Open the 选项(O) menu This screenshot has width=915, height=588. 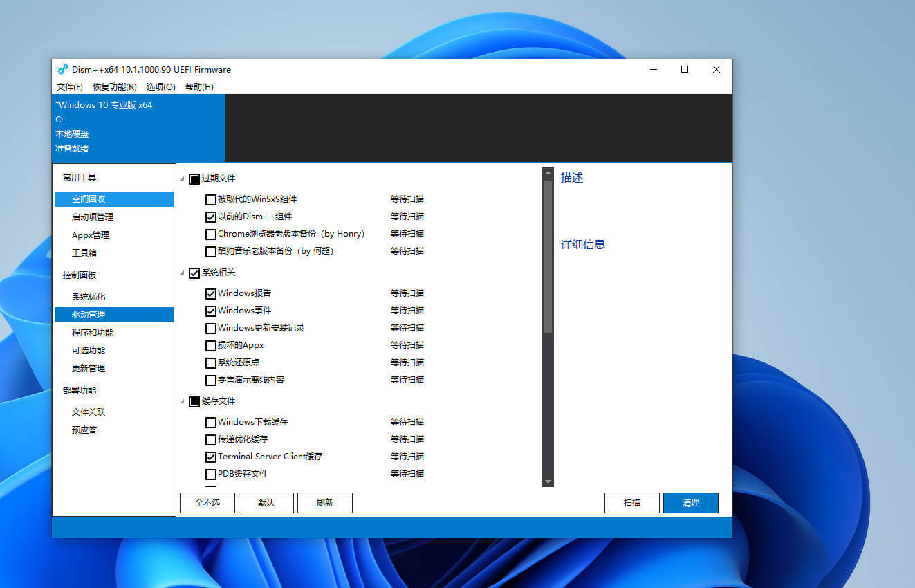(x=160, y=87)
